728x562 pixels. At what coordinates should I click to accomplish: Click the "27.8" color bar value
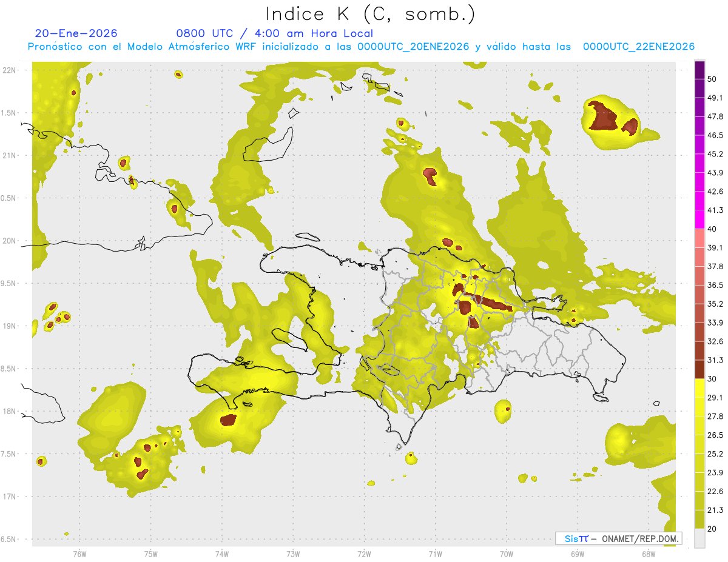715,416
